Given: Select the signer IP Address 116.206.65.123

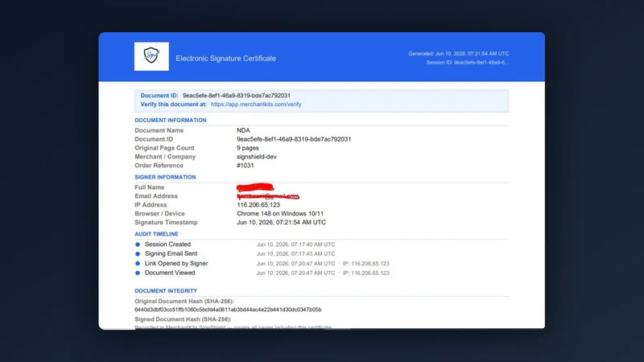Looking at the screenshot, I should coord(258,205).
